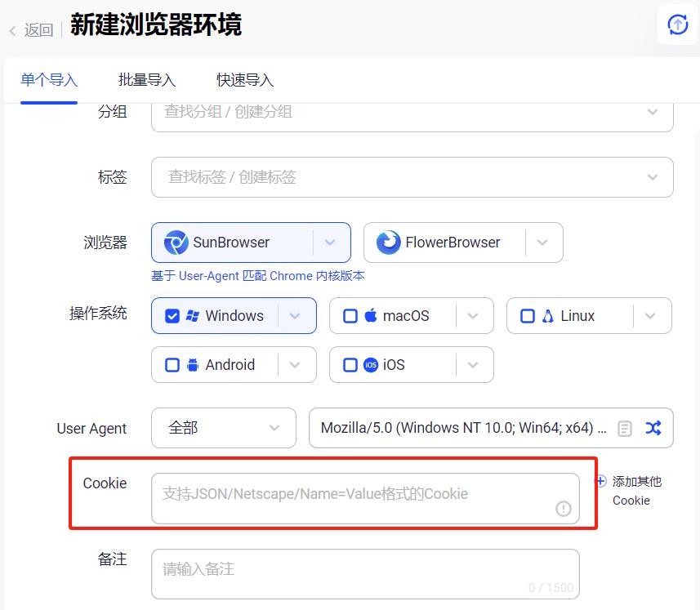Enable the macOS checkbox

pyautogui.click(x=350, y=316)
